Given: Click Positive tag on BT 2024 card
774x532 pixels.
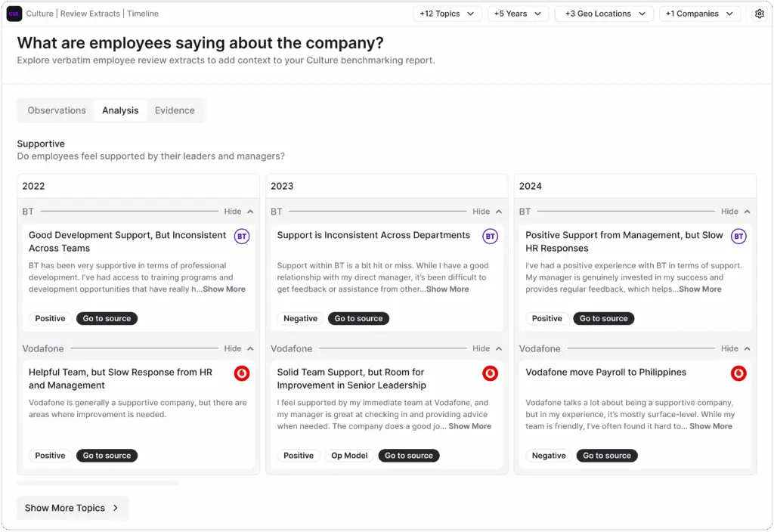Looking at the screenshot, I should (x=547, y=319).
